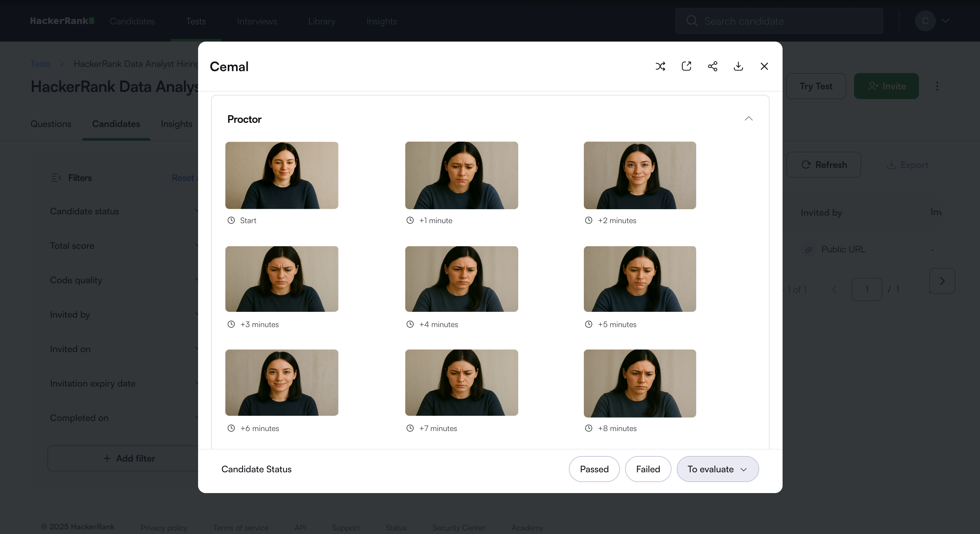View the +2 minutes proctor image
Screen dimensions: 980x534
640,175
